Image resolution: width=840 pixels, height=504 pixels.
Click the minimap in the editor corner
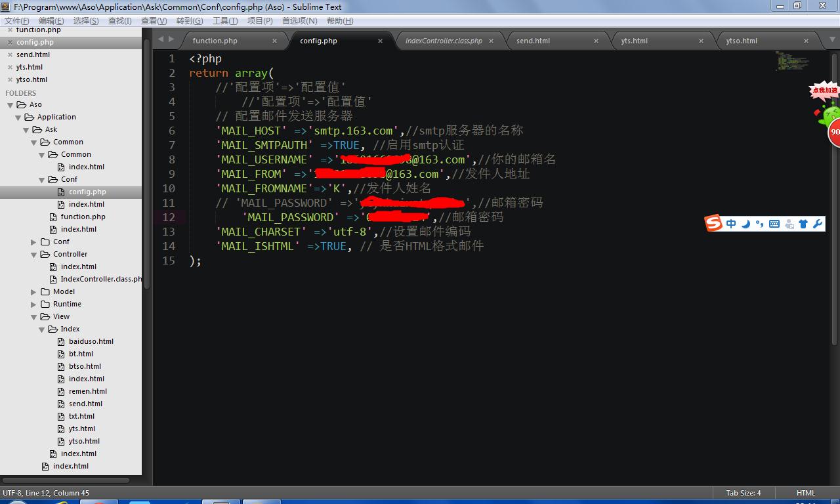[x=791, y=61]
